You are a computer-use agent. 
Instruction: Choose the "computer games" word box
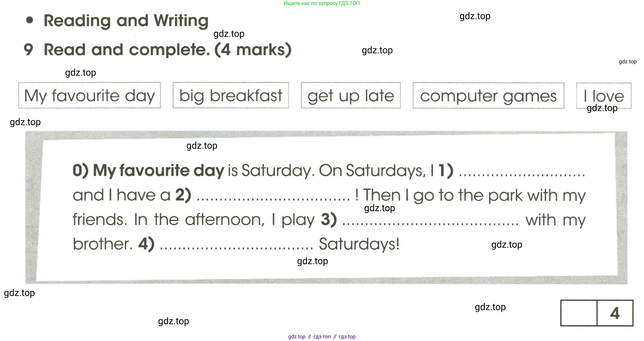[x=488, y=96]
